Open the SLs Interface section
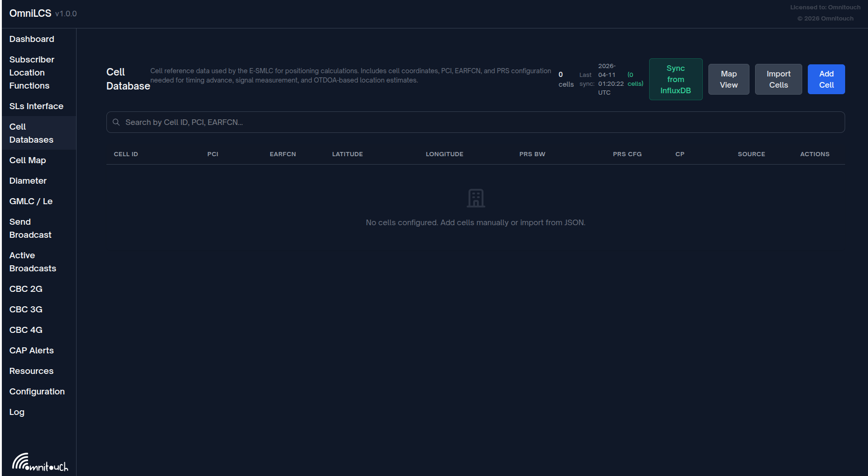The image size is (868, 476). (x=36, y=106)
